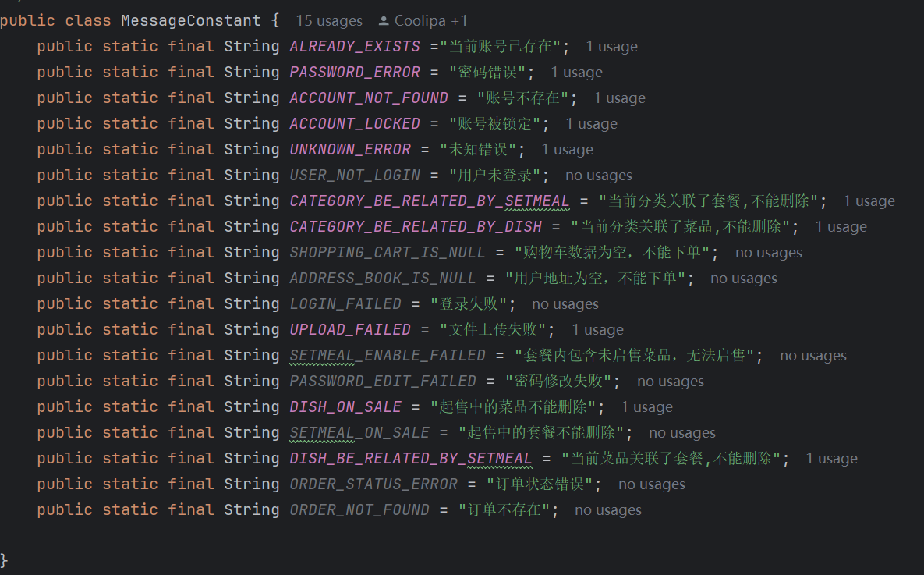This screenshot has height=575, width=924.
Task: Show the '1 usage' hint for UNKNOWN_ERROR
Action: 568,150
